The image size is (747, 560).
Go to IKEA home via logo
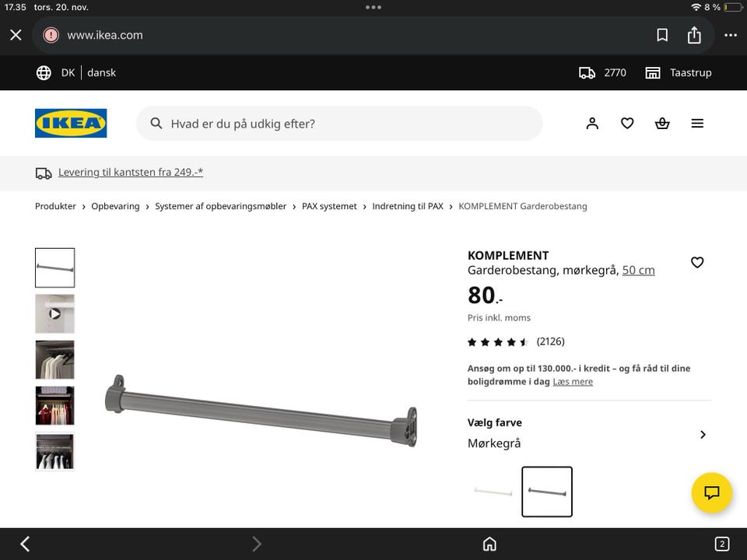(71, 123)
